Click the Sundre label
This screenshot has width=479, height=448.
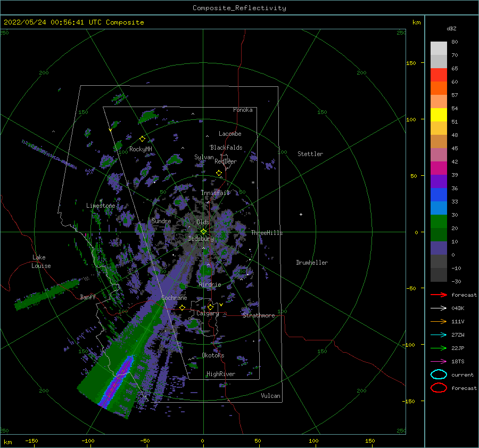(161, 221)
